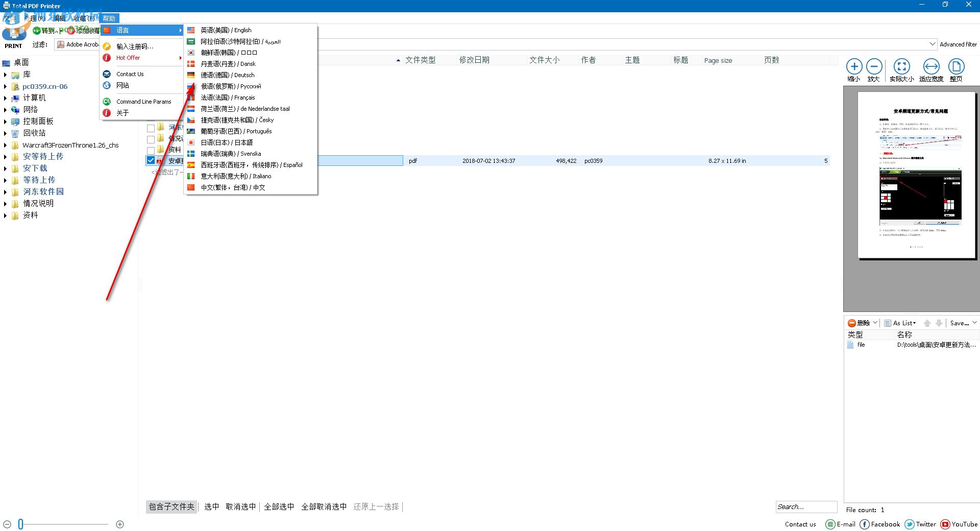The image size is (980, 531).
Task: Open the 帮助 menu
Action: tap(109, 18)
